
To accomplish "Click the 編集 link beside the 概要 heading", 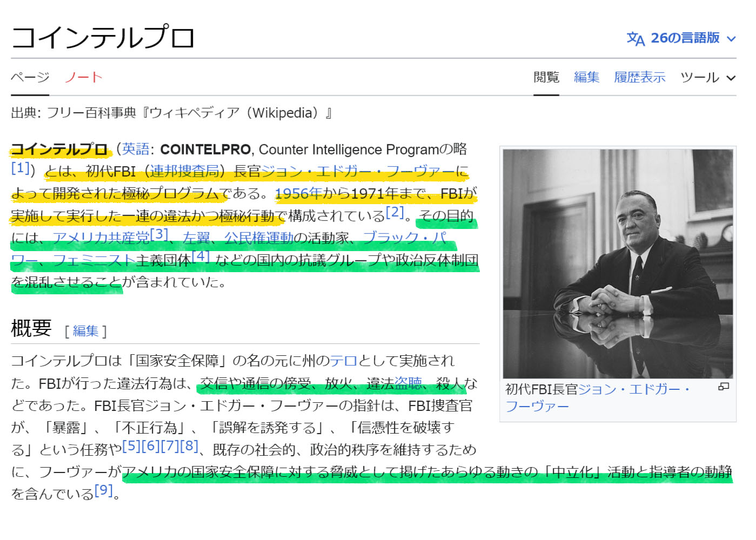I will point(86,330).
